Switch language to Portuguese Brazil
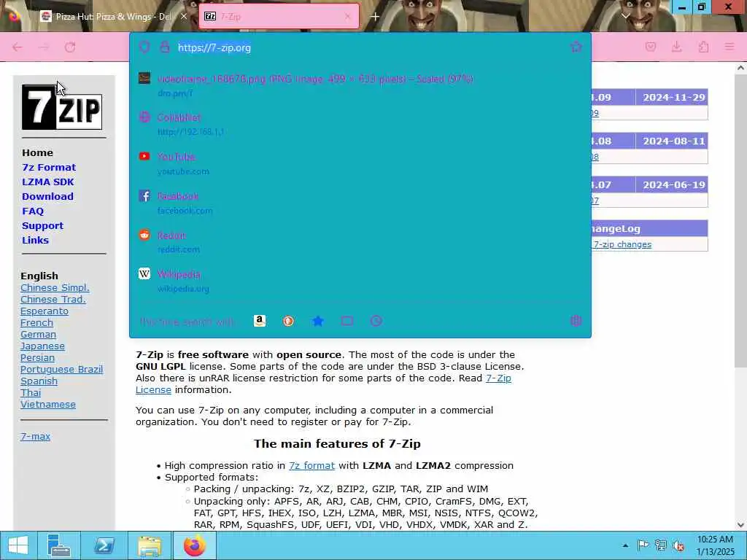Viewport: 747px width, 560px height. tap(61, 370)
